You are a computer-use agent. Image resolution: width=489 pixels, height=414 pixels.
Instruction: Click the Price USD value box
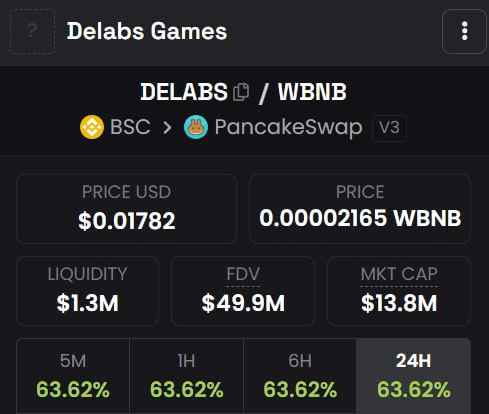[126, 209]
